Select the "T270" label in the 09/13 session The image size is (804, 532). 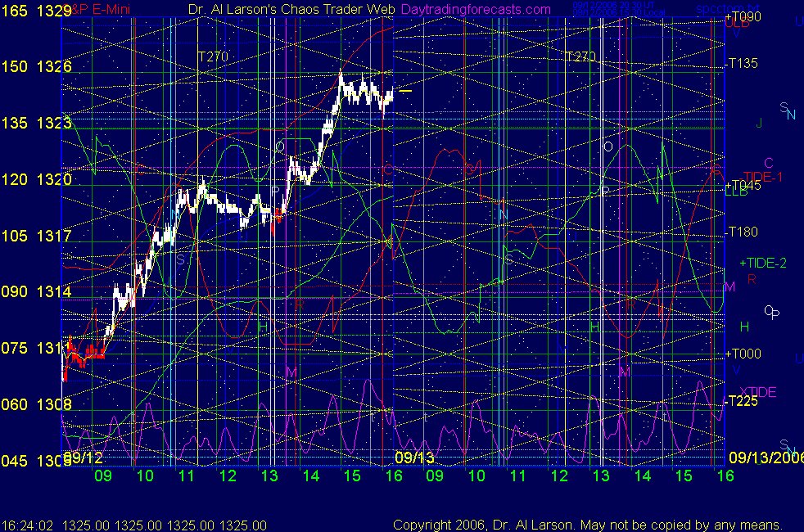[x=580, y=56]
